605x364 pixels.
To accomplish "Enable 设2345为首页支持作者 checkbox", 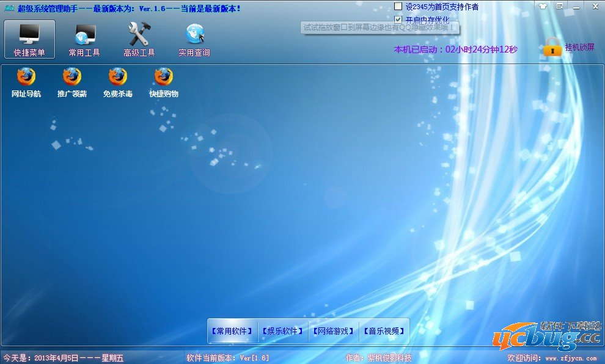I will (x=398, y=7).
